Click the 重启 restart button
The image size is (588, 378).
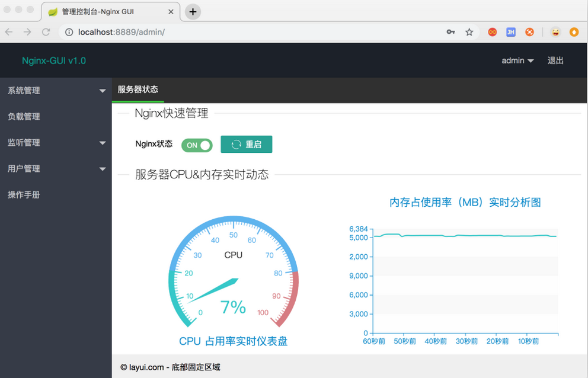(x=247, y=145)
